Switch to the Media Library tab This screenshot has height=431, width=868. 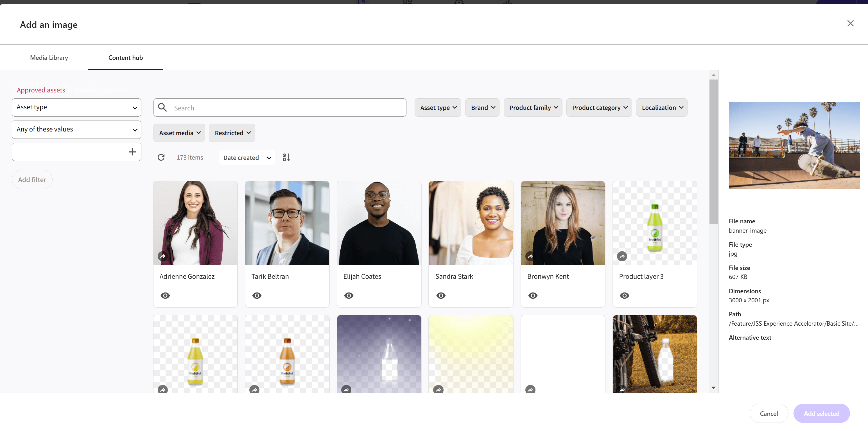49,58
